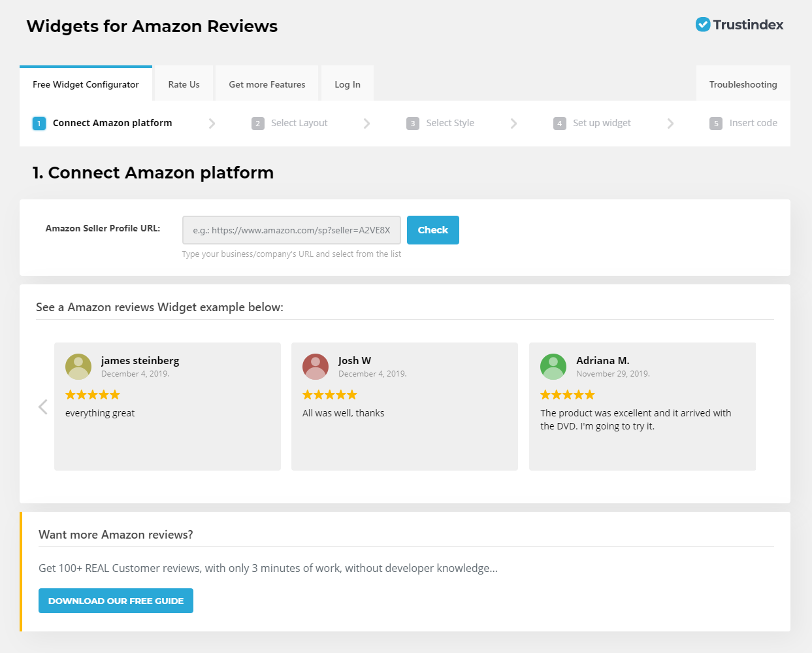Screen dimensions: 812x653
Task: Click step 1 number badge
Action: (39, 123)
